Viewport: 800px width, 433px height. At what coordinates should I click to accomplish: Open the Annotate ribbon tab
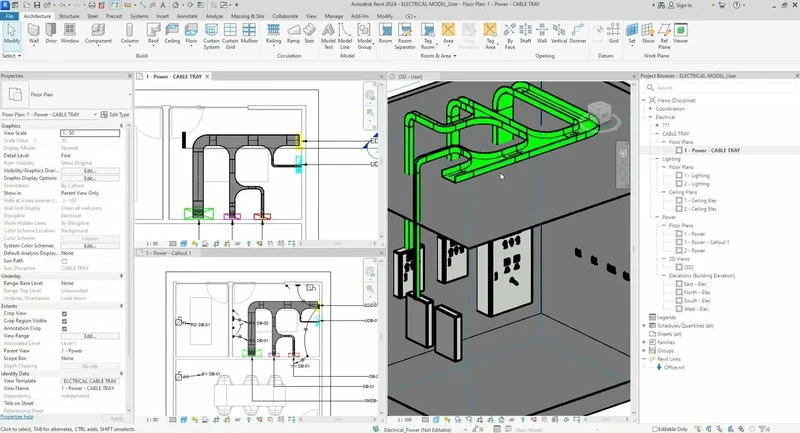pos(187,17)
